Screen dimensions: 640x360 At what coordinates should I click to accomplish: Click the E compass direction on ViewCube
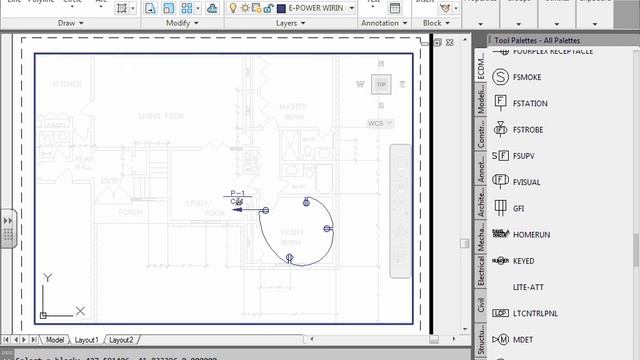coord(402,84)
